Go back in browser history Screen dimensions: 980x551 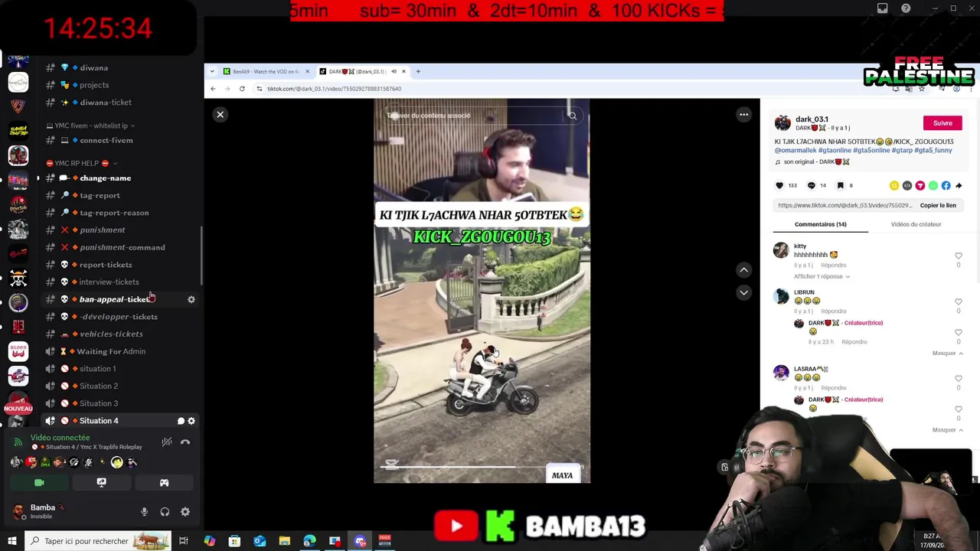point(214,89)
